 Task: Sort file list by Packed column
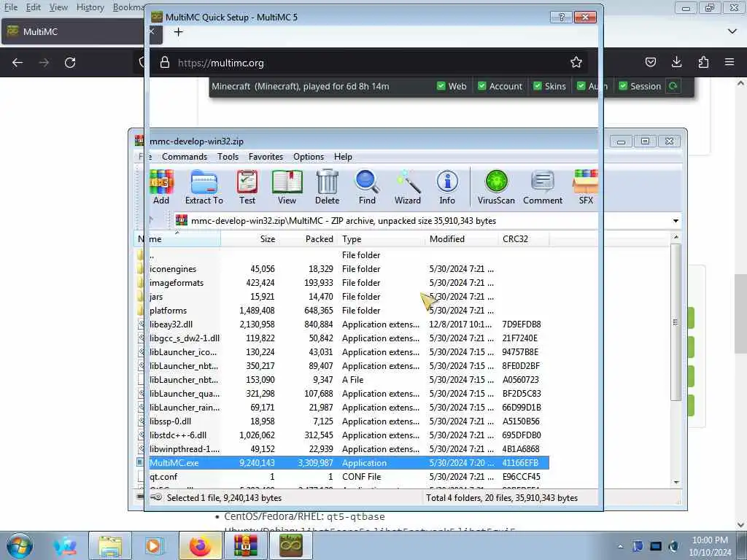(x=309, y=239)
